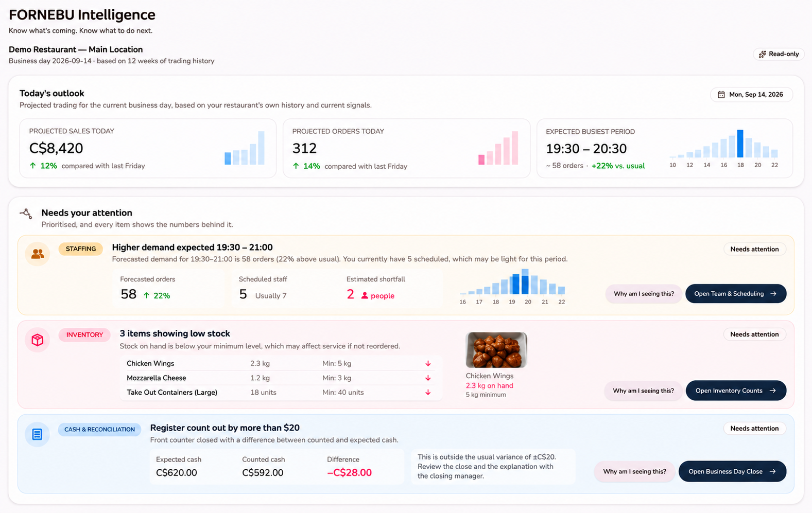Screen dimensions: 812x513
Task: Click the down arrow in Chicken Wings row
Action: 428,363
